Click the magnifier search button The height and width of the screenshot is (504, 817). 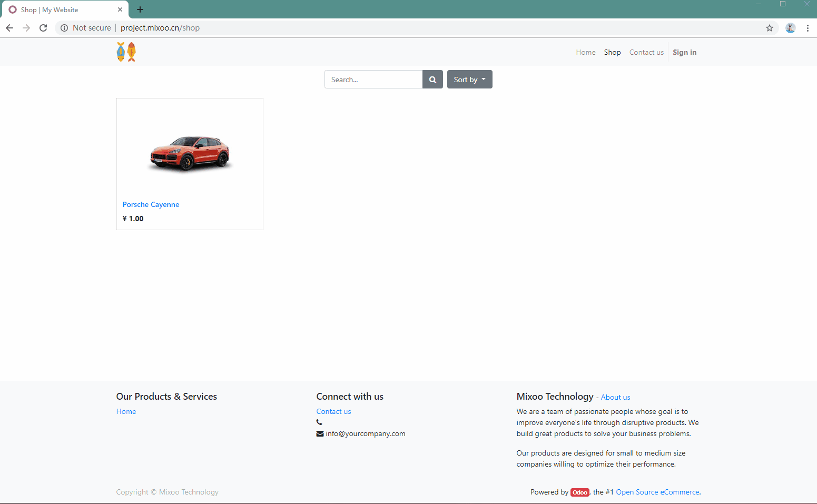click(432, 80)
